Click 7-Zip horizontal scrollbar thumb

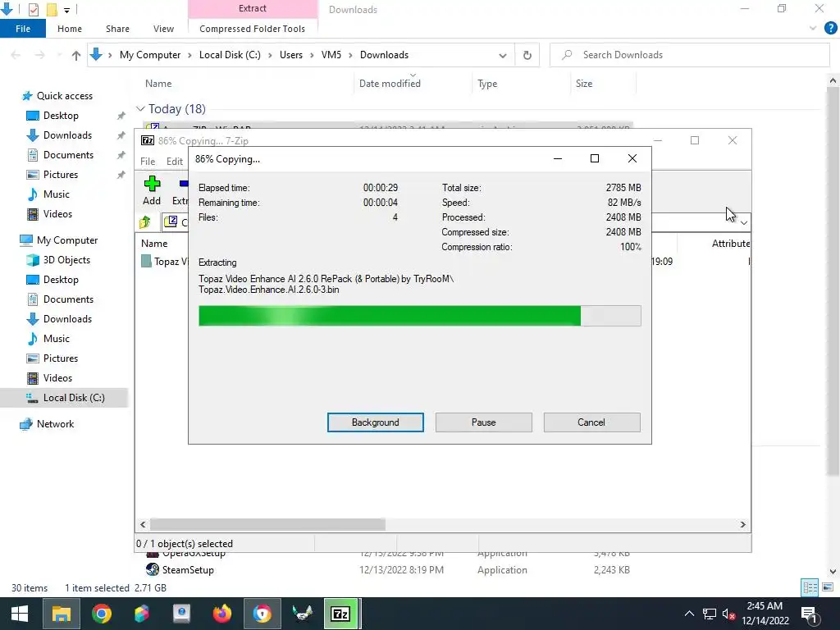pyautogui.click(x=267, y=524)
